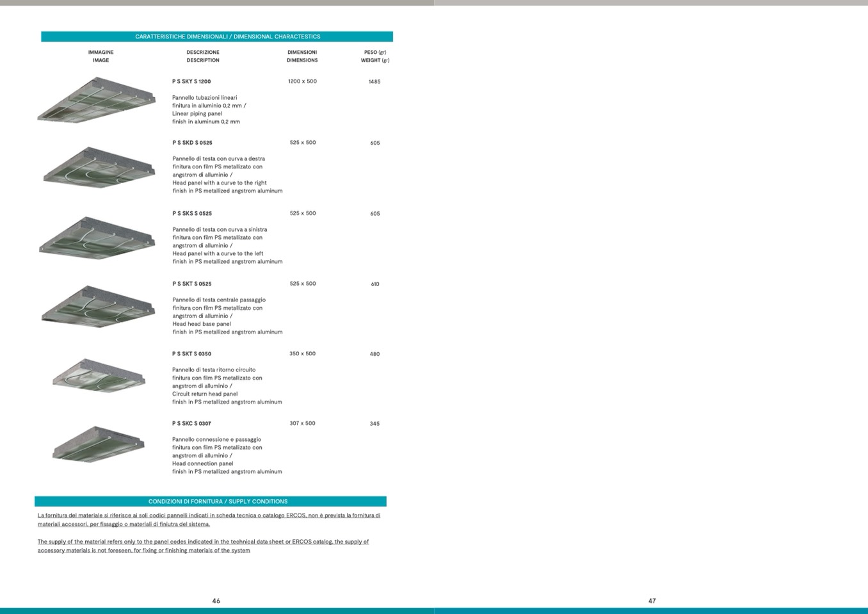Click the 350 x 500 dimension value

(x=302, y=354)
